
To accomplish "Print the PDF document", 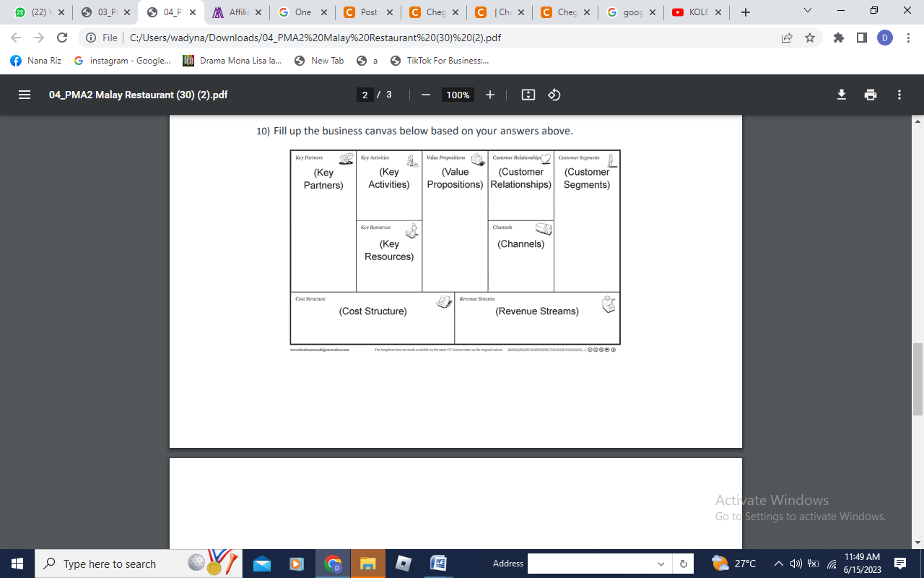I will pyautogui.click(x=871, y=95).
